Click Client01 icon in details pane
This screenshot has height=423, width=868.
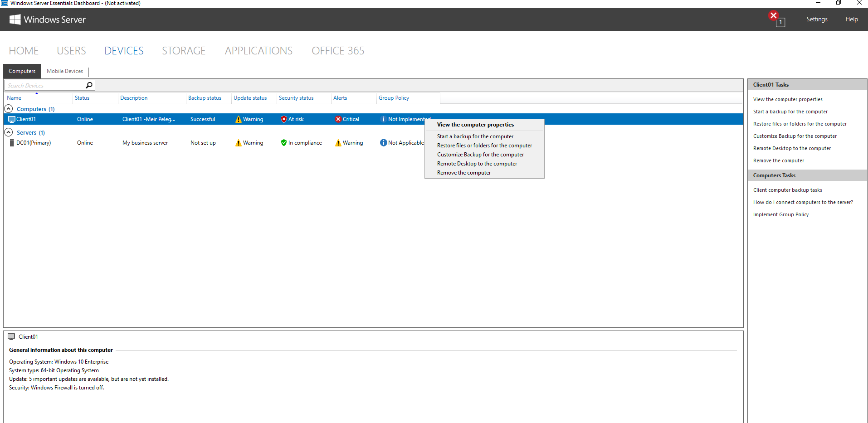coord(12,337)
